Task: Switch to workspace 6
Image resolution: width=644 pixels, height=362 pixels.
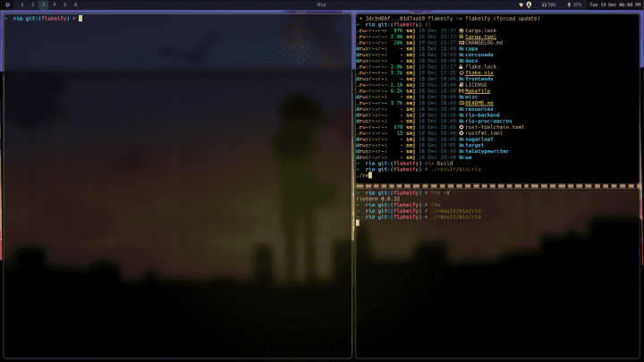Action: [75, 5]
